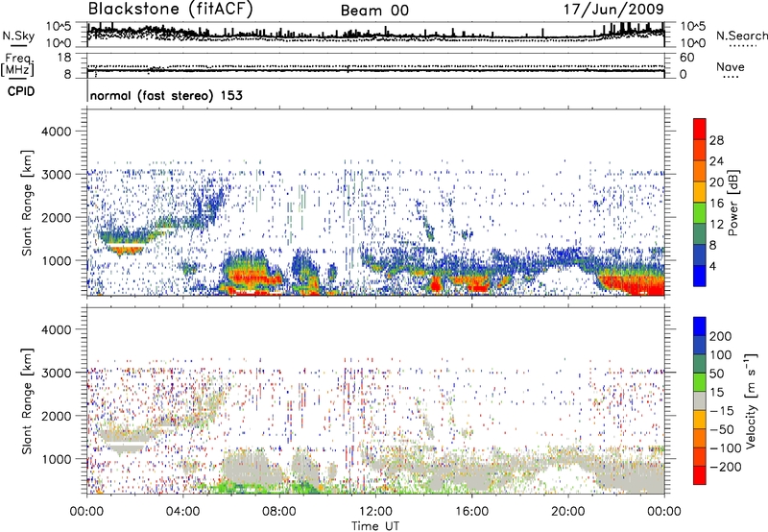This screenshot has height=532, width=768.
Task: Click the '28' value on Power colorbar
Action: click(716, 140)
